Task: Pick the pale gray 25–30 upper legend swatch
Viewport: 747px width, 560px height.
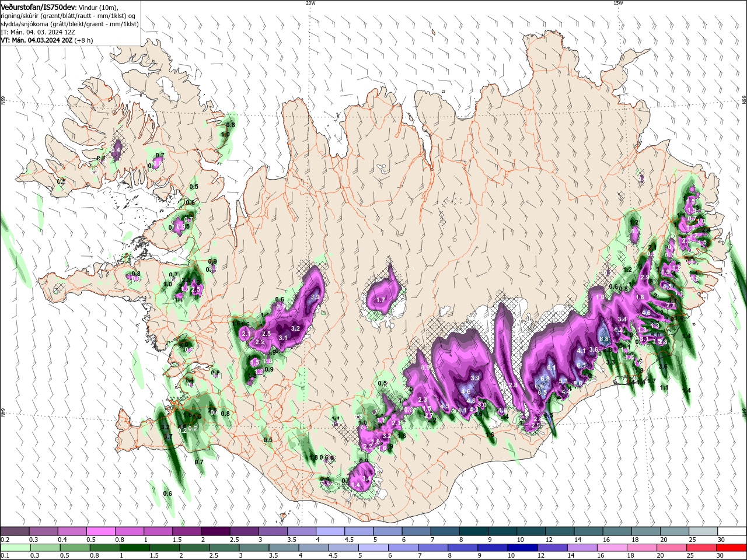Action: (x=703, y=531)
